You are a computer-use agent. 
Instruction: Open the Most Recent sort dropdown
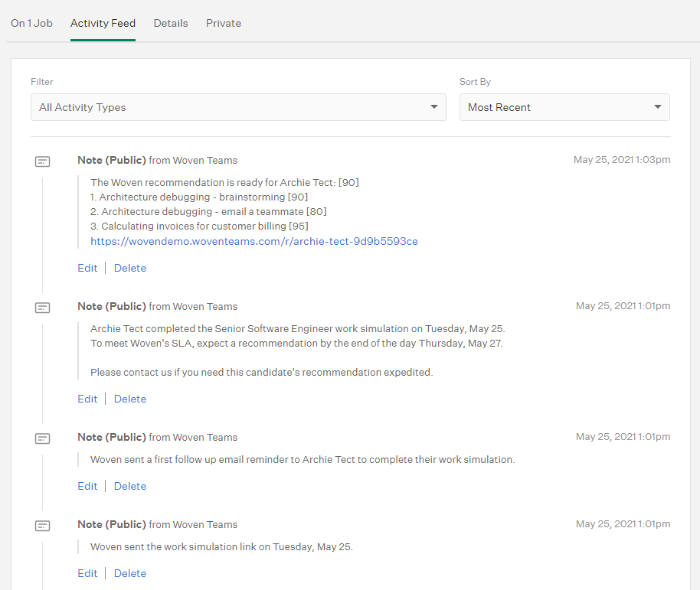tap(564, 107)
